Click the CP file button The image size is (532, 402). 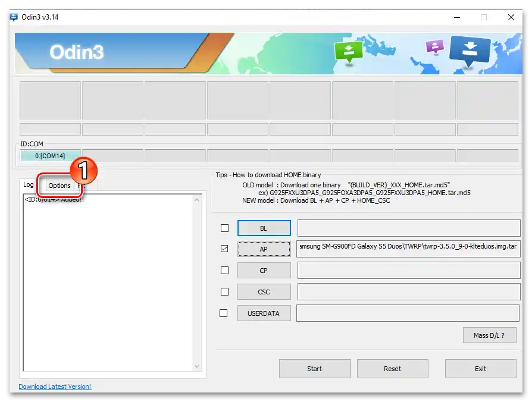pyautogui.click(x=264, y=271)
